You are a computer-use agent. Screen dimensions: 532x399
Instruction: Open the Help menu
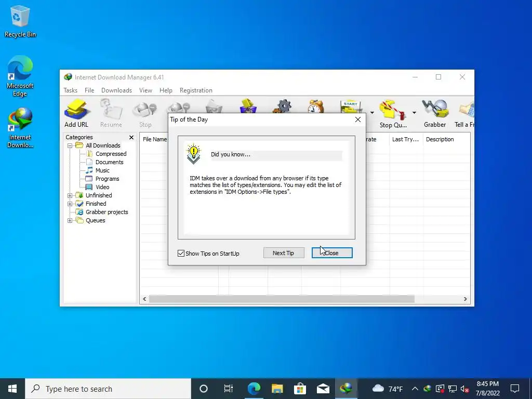[x=166, y=90]
